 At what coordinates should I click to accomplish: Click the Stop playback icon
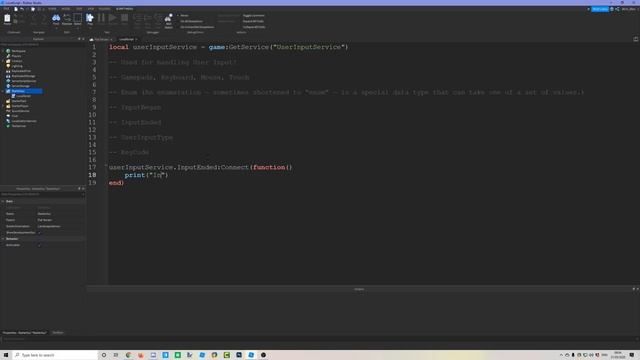(124, 18)
